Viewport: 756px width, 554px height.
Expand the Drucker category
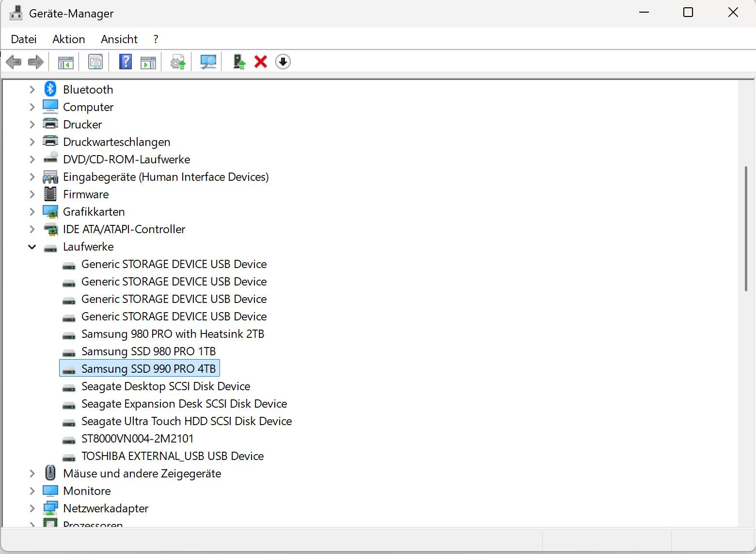32,125
